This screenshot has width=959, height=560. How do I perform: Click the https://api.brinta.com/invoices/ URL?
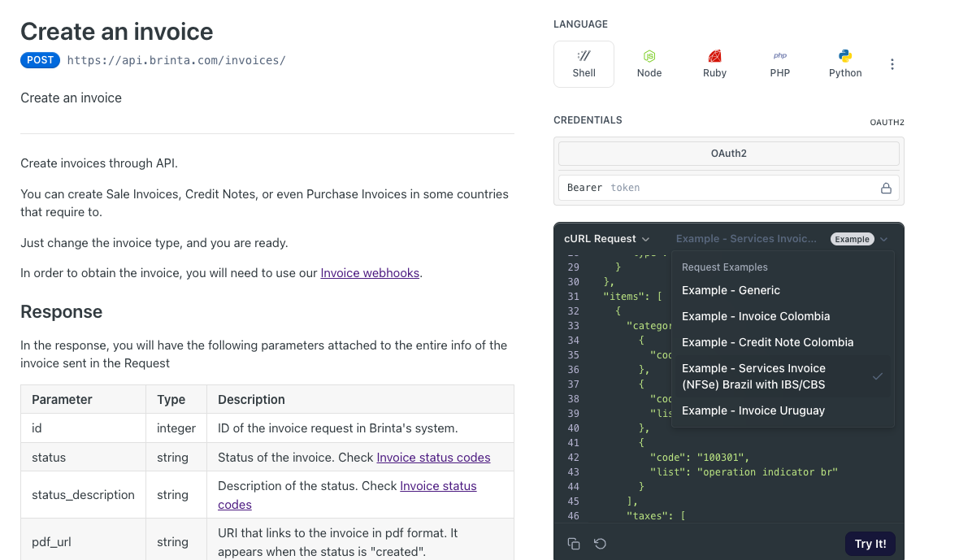(x=176, y=60)
